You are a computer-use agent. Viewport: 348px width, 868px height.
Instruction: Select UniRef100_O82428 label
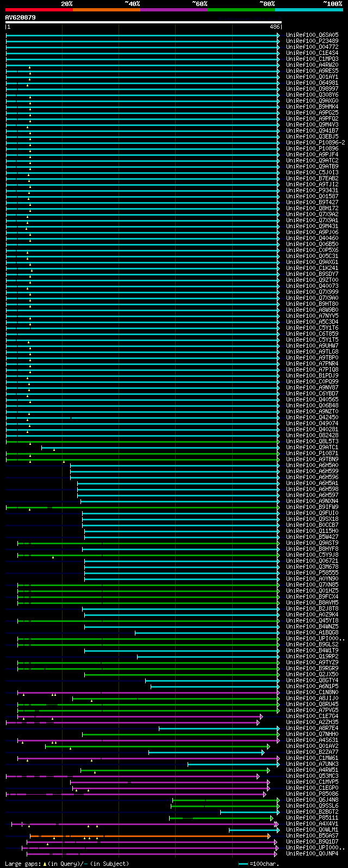(x=312, y=435)
